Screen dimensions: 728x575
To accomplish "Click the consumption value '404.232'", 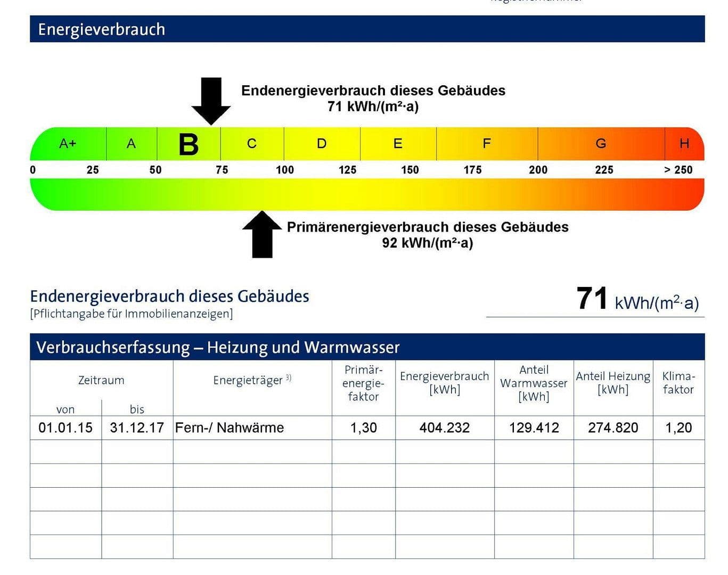I will (445, 428).
